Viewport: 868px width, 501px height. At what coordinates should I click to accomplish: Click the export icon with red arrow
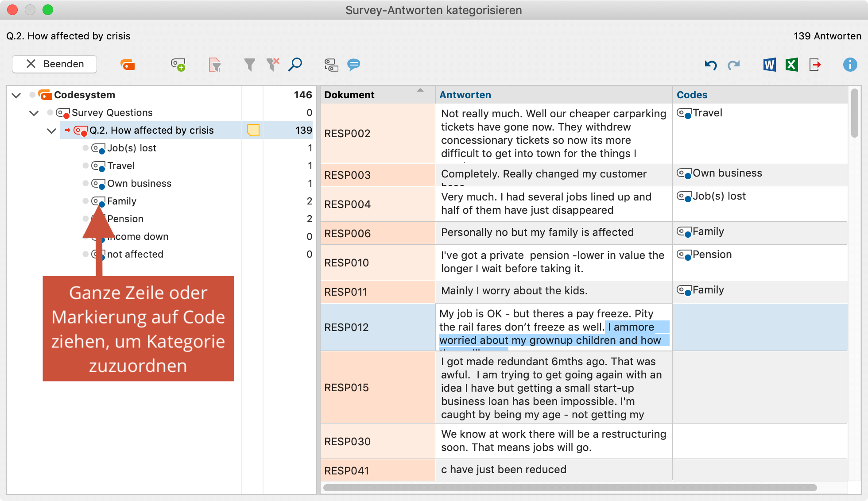[815, 65]
